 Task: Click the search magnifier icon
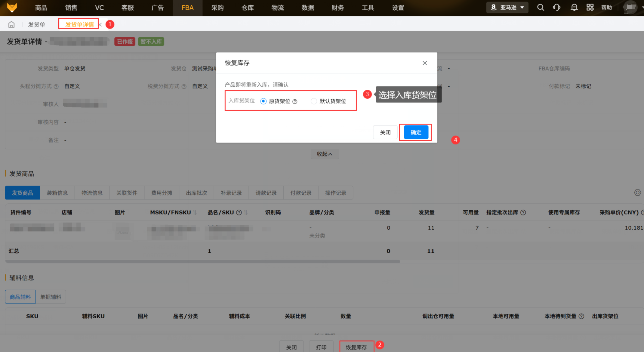pos(540,8)
